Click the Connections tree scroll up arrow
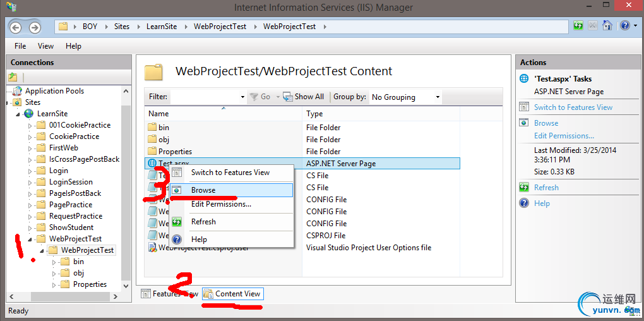This screenshot has height=321, width=644. [x=126, y=91]
